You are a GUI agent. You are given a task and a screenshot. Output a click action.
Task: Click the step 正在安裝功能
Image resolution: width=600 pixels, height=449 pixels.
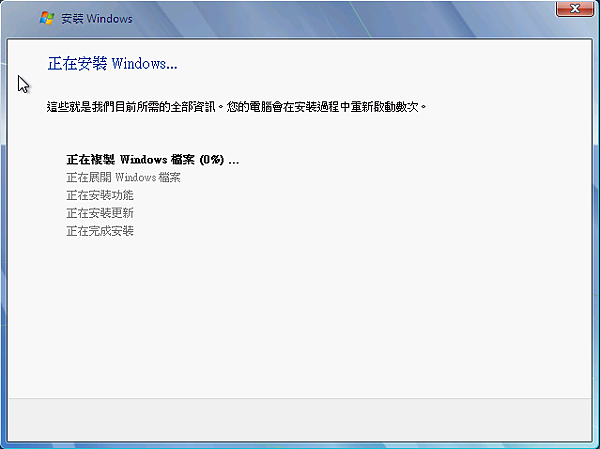(100, 195)
